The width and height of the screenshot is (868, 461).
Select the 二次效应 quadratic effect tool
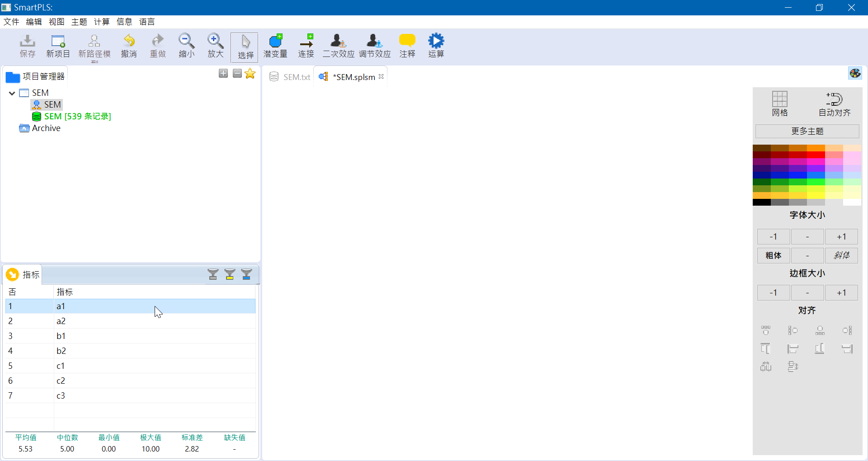tap(338, 46)
